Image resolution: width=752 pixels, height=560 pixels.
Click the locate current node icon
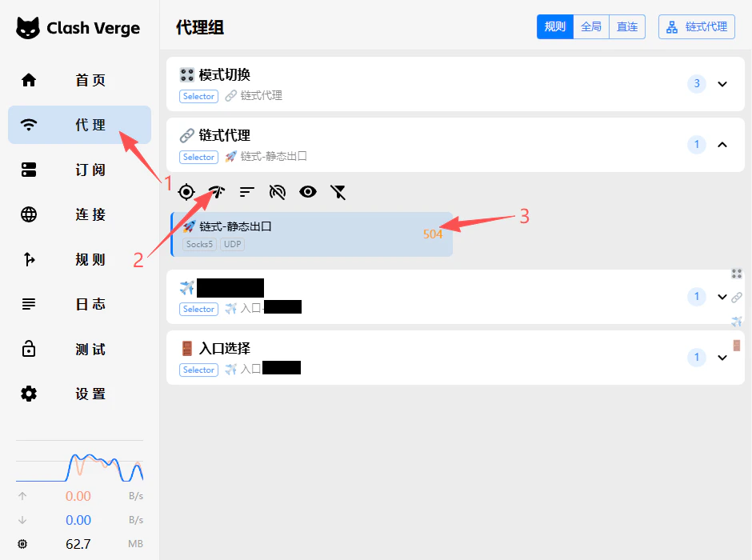click(186, 192)
